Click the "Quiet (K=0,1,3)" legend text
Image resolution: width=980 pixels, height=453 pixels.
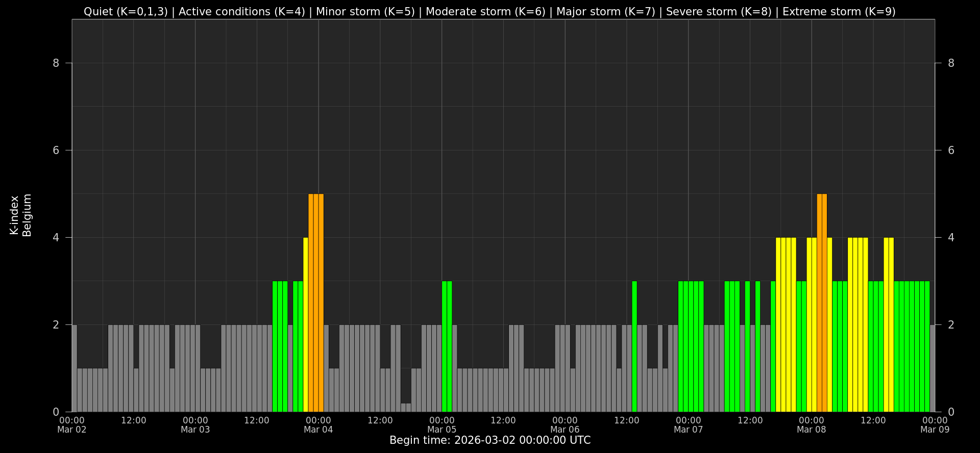coord(126,12)
